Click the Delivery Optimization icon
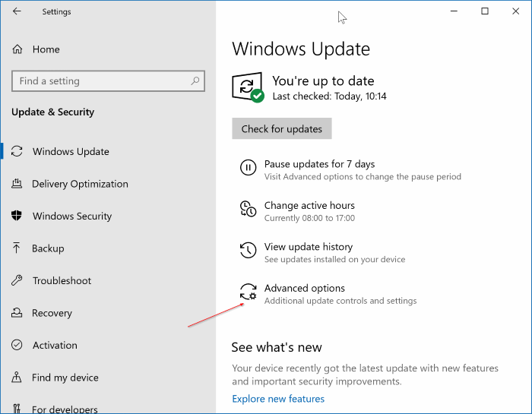The height and width of the screenshot is (414, 532). point(17,184)
